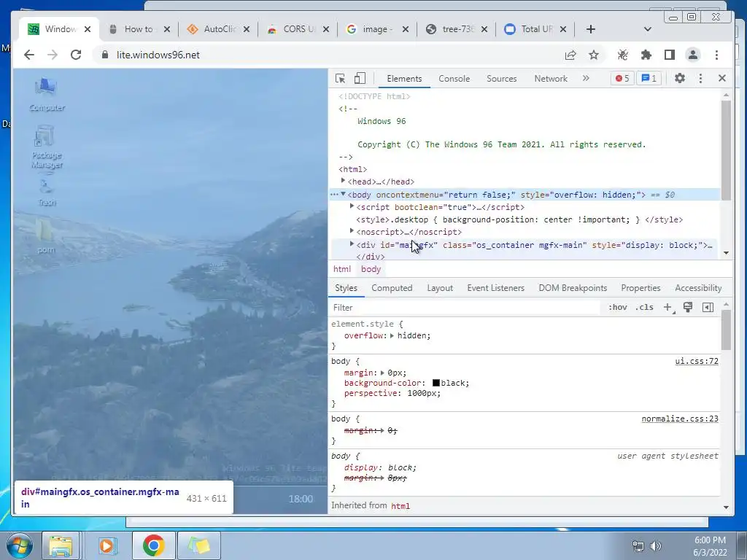Select body in the breadcrumb bar
The image size is (747, 560).
[x=371, y=269]
